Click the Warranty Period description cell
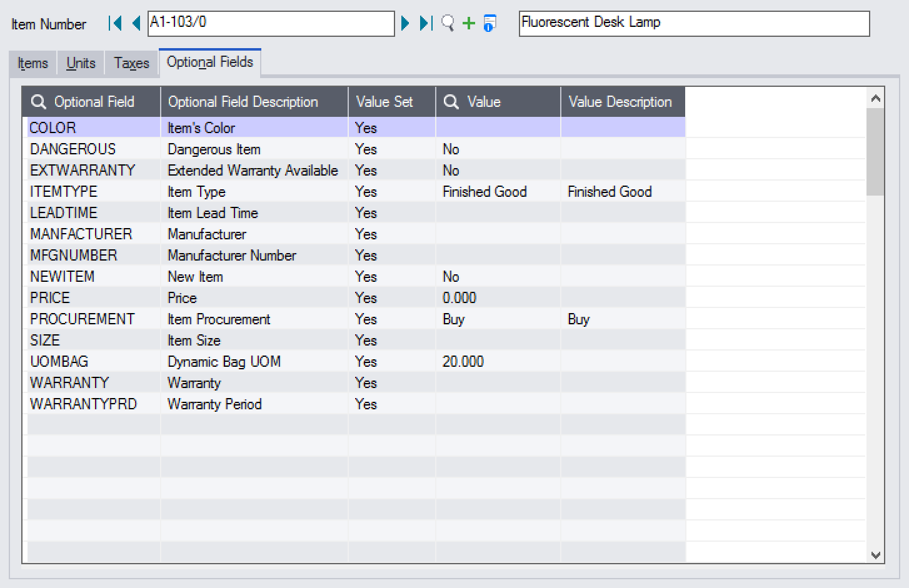909x588 pixels. tap(254, 404)
